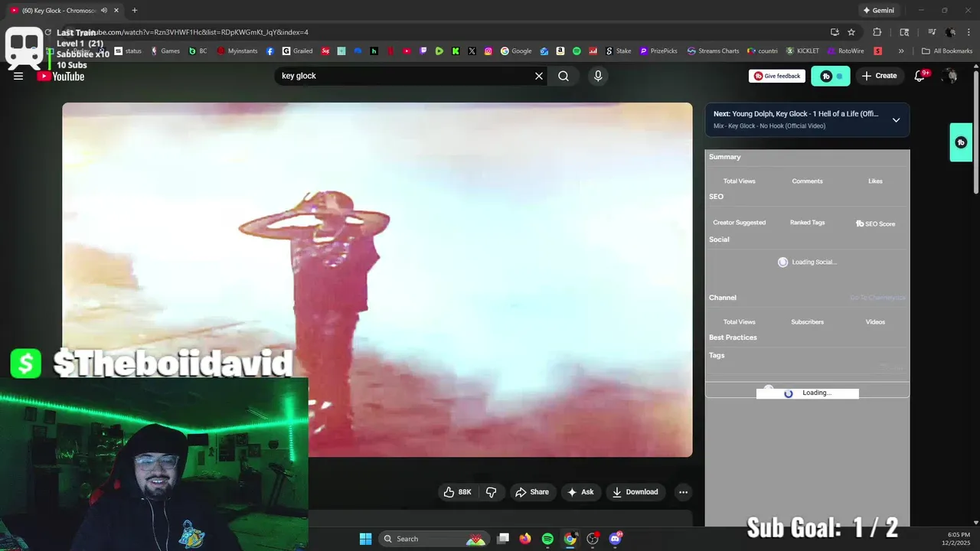
Task: Click the Comments label in Summary
Action: point(807,181)
